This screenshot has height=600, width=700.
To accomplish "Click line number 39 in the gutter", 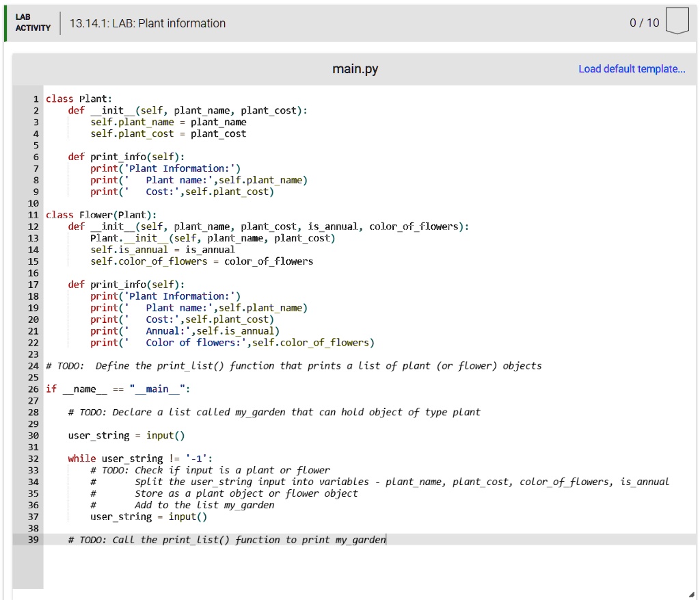I will [33, 539].
